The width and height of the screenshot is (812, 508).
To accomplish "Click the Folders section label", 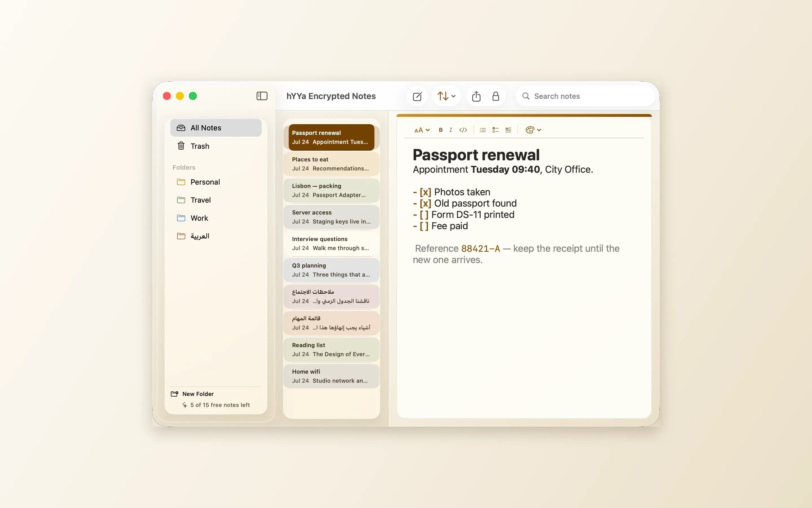I will point(184,167).
